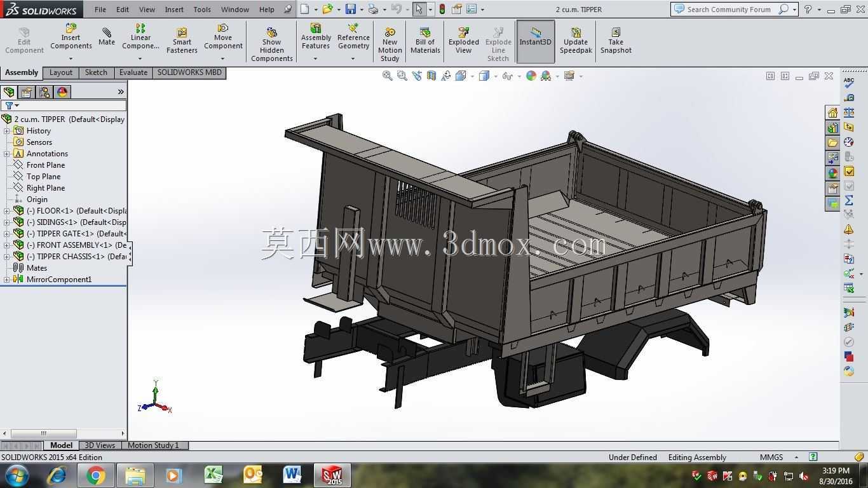868x488 pixels.
Task: Select Mates folder in tree
Action: pyautogui.click(x=37, y=268)
